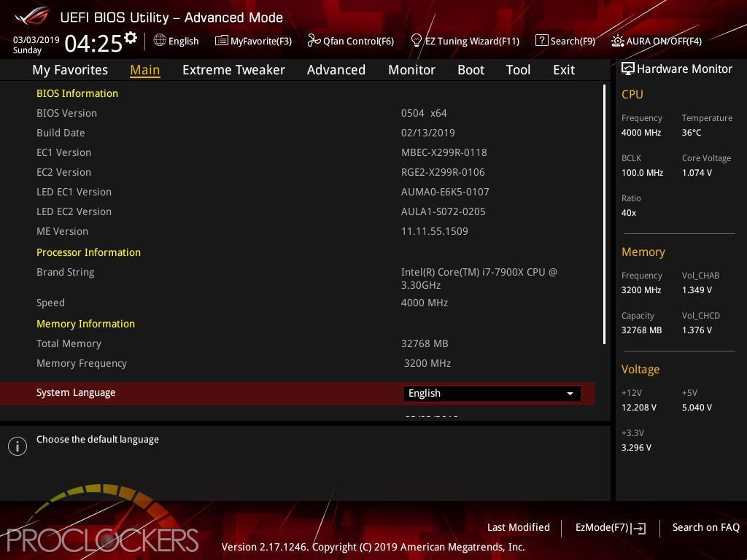Open MyFavorite(F3)
The height and width of the screenshot is (560, 747).
pyautogui.click(x=253, y=41)
